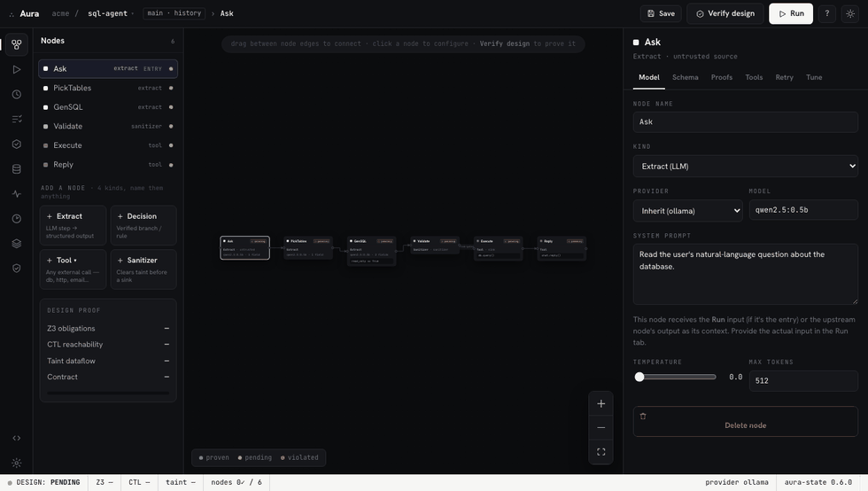
Task: Click Z3 obligations in Design Proof
Action: (108, 329)
